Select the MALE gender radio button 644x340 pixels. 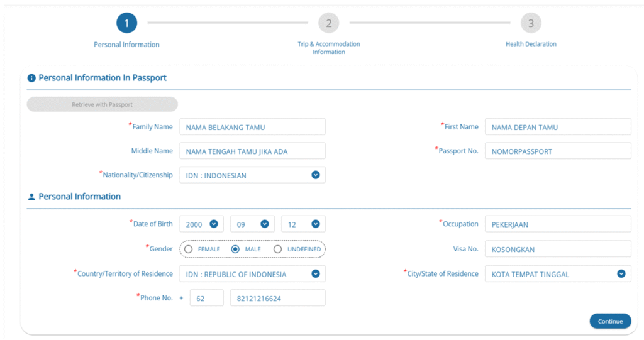[235, 250]
